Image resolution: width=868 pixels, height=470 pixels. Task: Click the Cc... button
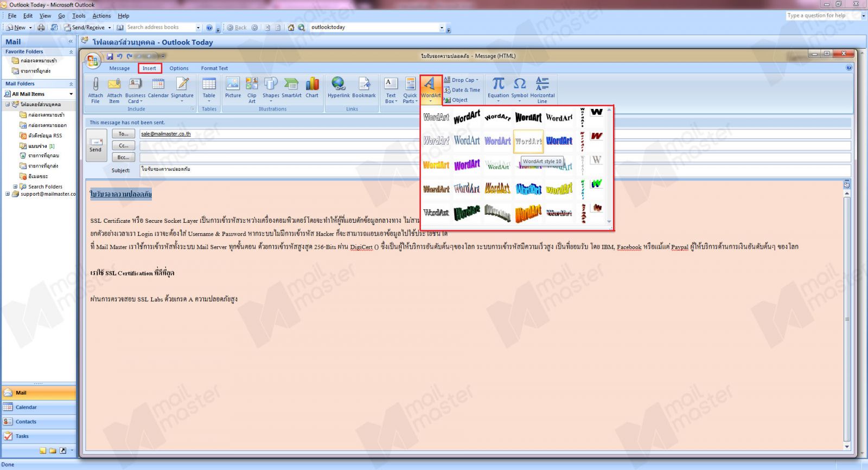[x=124, y=146]
